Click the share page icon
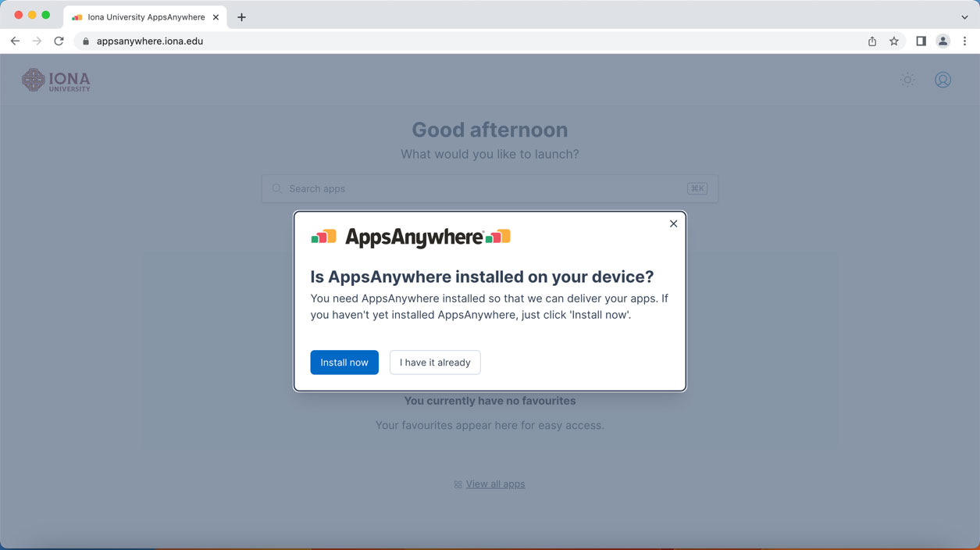980x550 pixels. point(872,41)
